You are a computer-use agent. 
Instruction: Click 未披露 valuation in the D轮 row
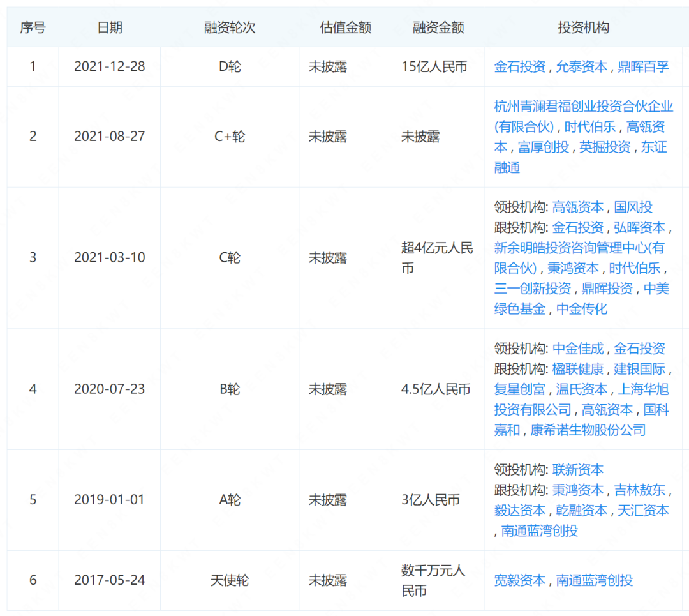pos(327,67)
